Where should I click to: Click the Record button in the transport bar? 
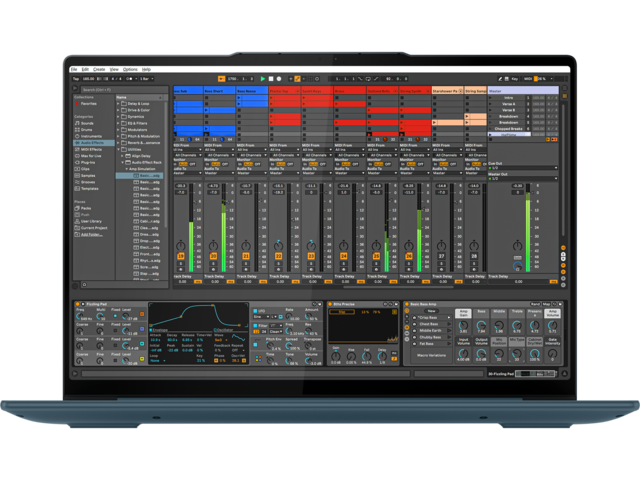279,78
